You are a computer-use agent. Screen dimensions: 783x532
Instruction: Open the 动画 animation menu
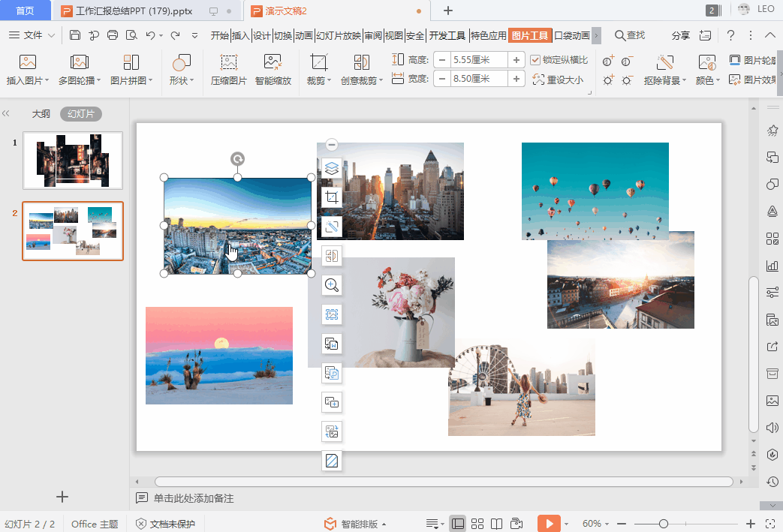(303, 34)
